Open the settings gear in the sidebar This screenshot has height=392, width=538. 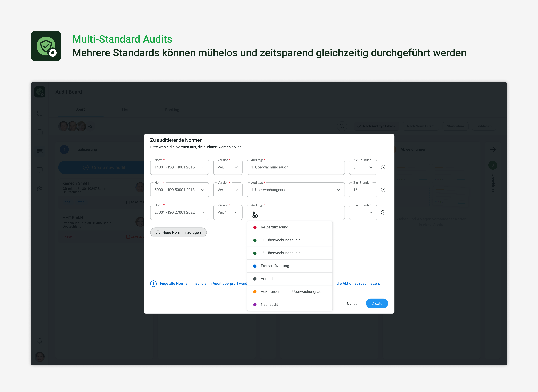coord(40,189)
